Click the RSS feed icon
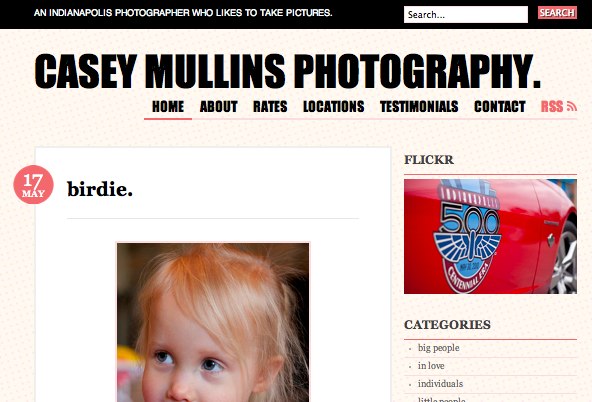 572,106
